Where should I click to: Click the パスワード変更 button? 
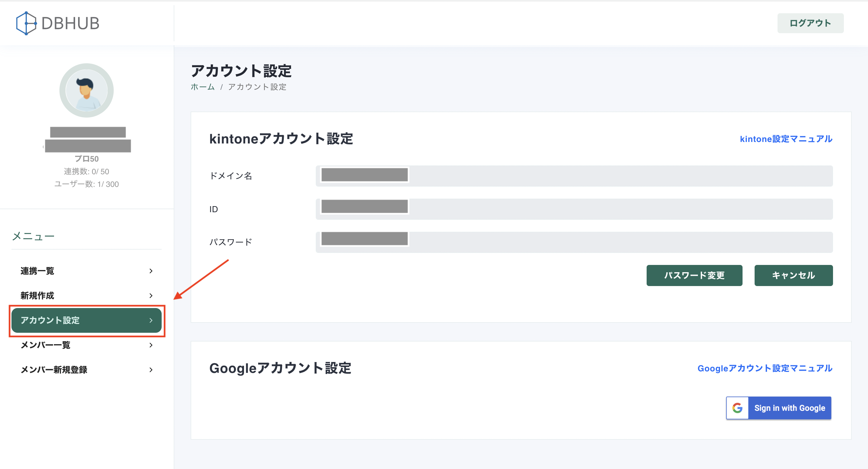[694, 275]
